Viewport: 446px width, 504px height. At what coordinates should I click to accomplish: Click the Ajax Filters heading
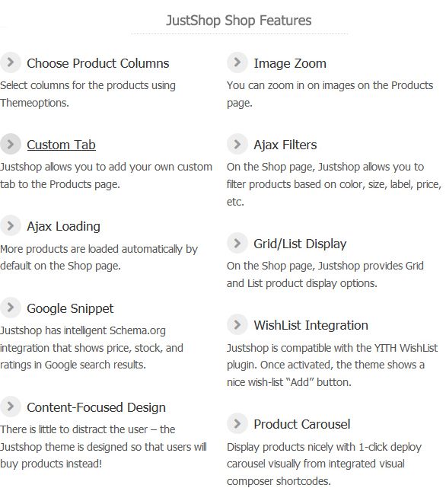(x=285, y=145)
